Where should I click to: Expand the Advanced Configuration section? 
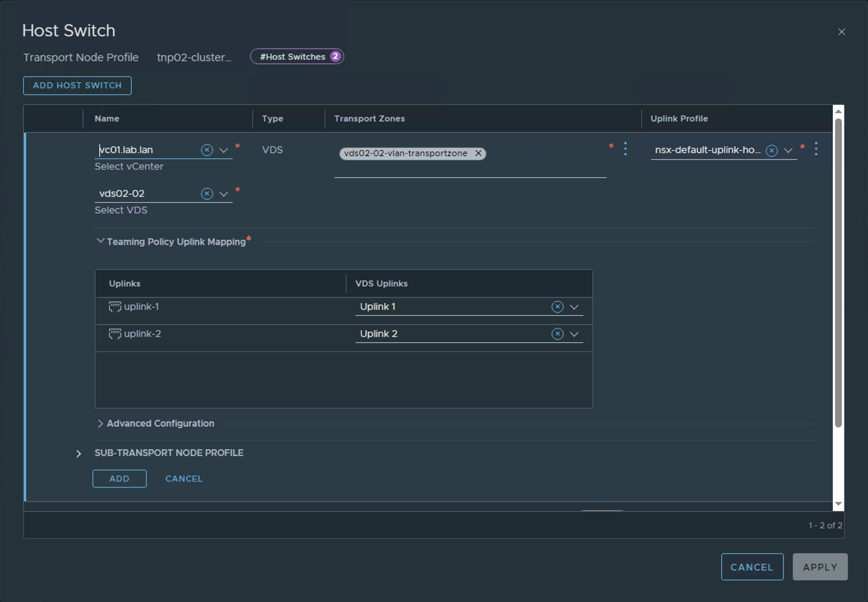pyautogui.click(x=101, y=424)
